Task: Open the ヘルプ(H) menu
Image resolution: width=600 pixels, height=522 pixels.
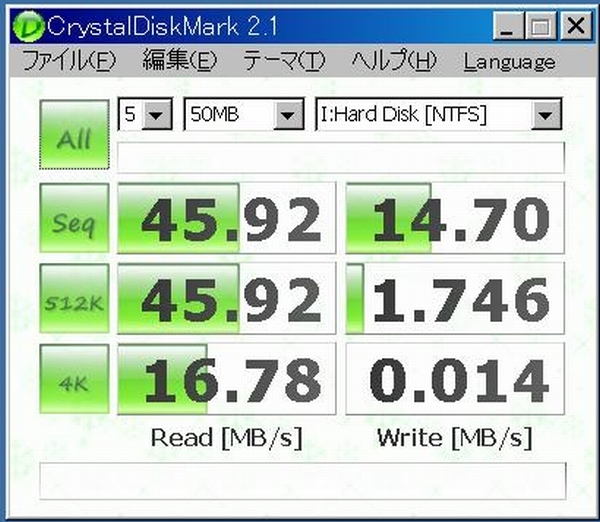Action: 394,61
